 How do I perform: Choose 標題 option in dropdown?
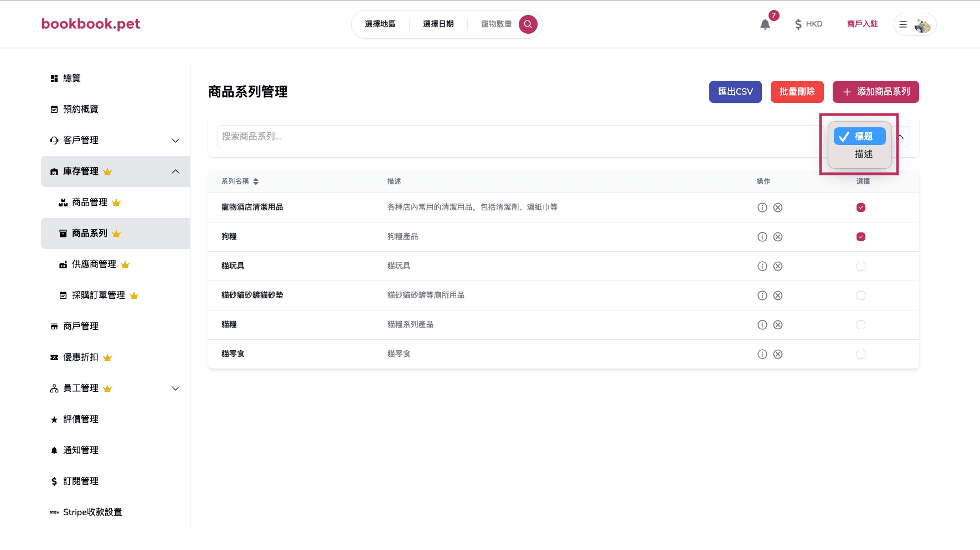pos(860,136)
